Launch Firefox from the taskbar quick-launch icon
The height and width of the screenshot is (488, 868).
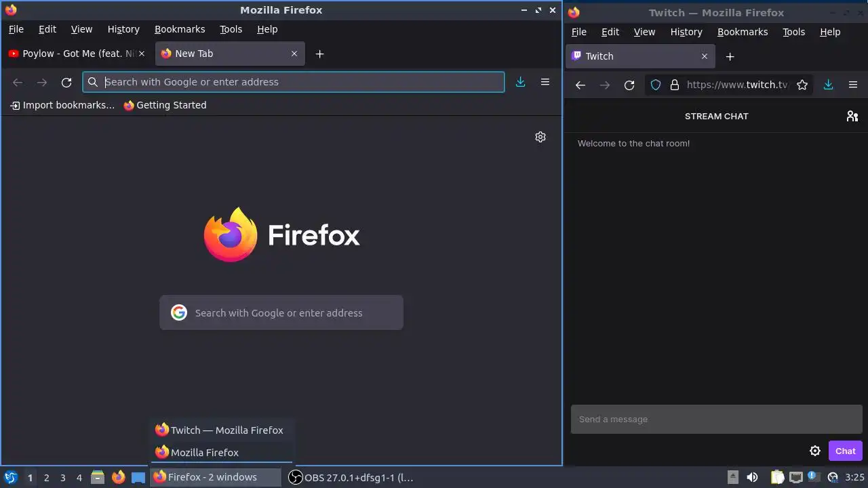(x=119, y=477)
